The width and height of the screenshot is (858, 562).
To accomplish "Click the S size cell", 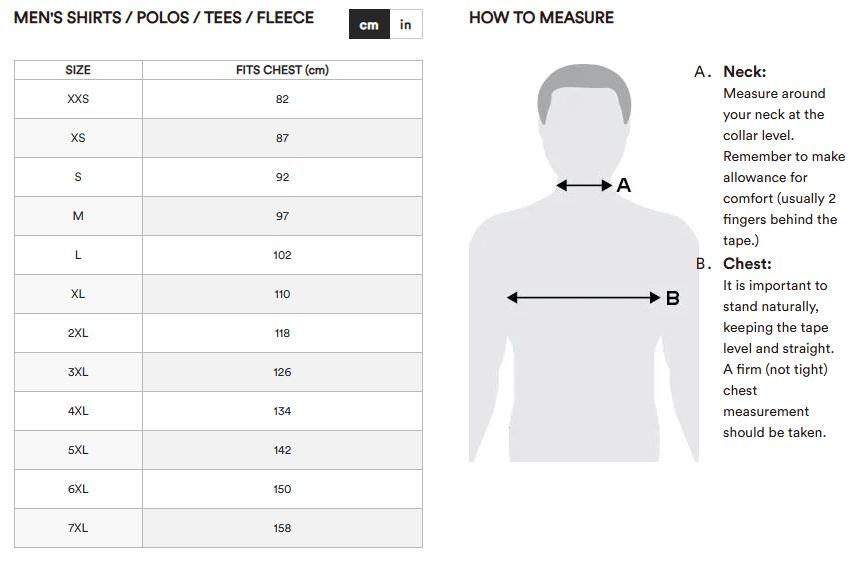I will pos(78,177).
